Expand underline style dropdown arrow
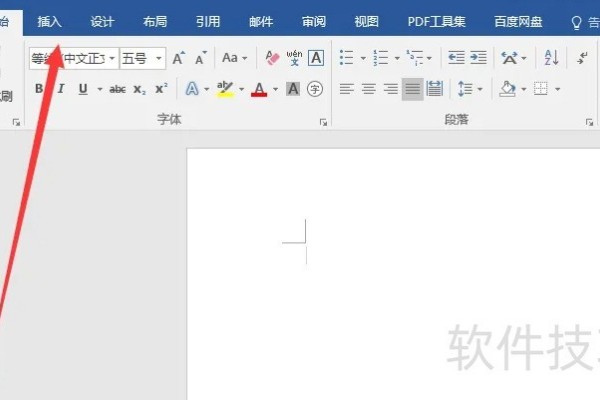The width and height of the screenshot is (600, 400). pyautogui.click(x=100, y=89)
